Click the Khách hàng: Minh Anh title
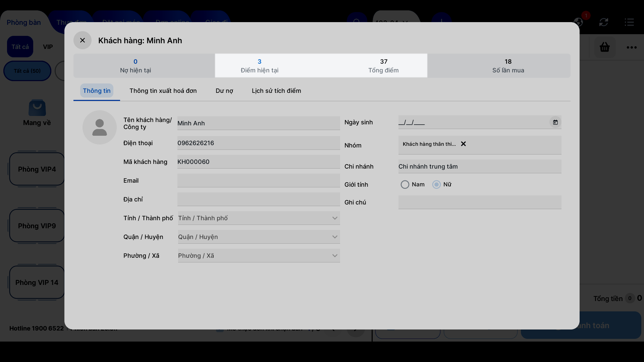 (x=140, y=41)
